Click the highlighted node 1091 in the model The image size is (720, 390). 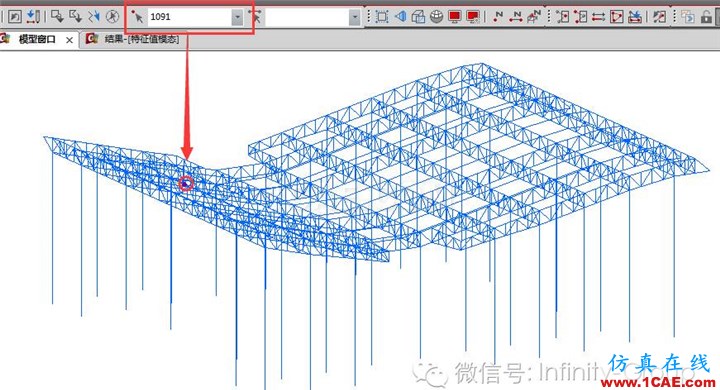pyautogui.click(x=186, y=184)
